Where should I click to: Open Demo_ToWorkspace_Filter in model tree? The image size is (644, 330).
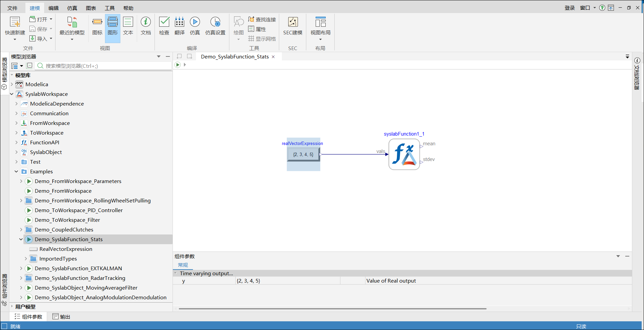click(x=67, y=220)
